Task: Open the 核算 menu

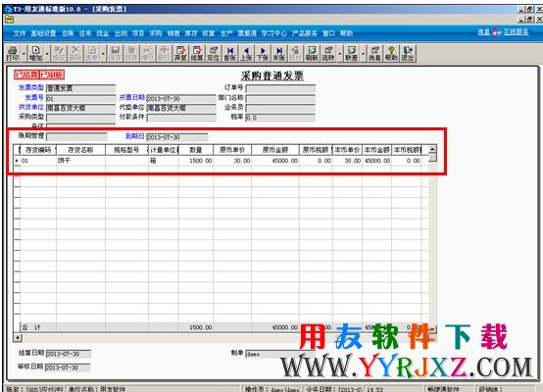Action: point(209,33)
